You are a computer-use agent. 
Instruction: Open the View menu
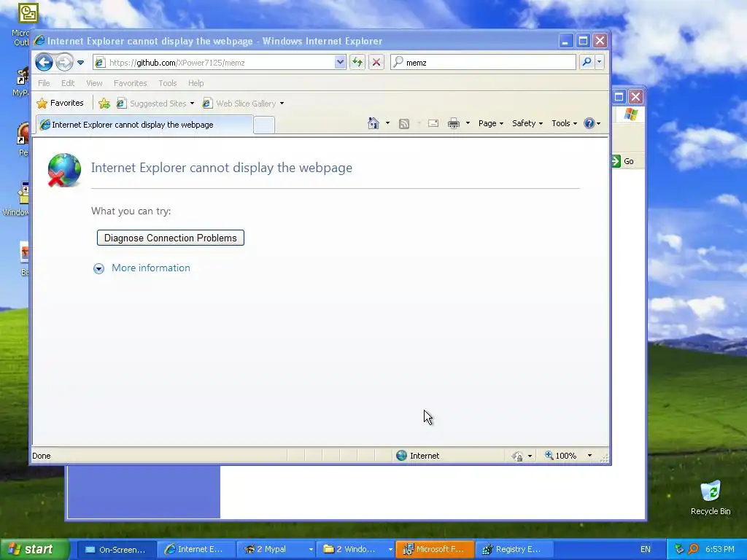(94, 83)
